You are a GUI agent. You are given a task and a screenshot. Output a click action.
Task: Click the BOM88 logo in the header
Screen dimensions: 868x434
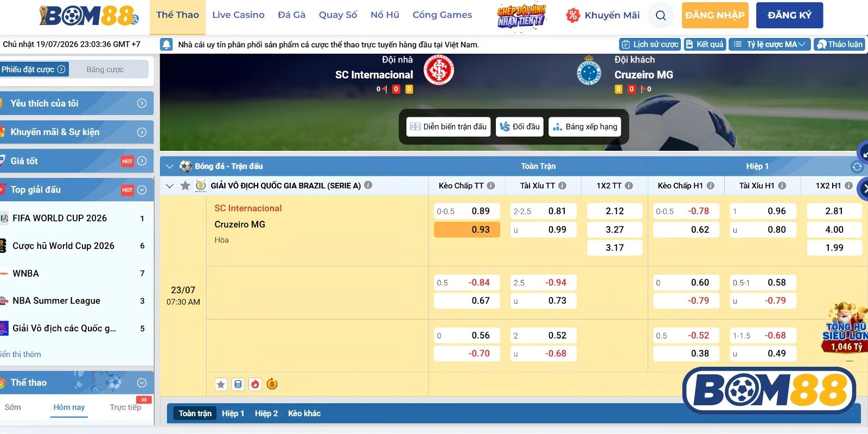[90, 15]
